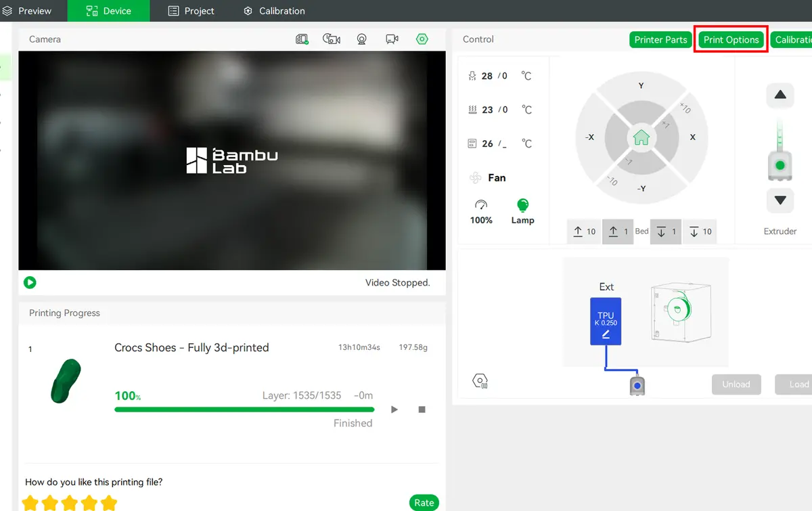Image resolution: width=812 pixels, height=511 pixels.
Task: Raise bed by 10 button
Action: pyautogui.click(x=584, y=231)
